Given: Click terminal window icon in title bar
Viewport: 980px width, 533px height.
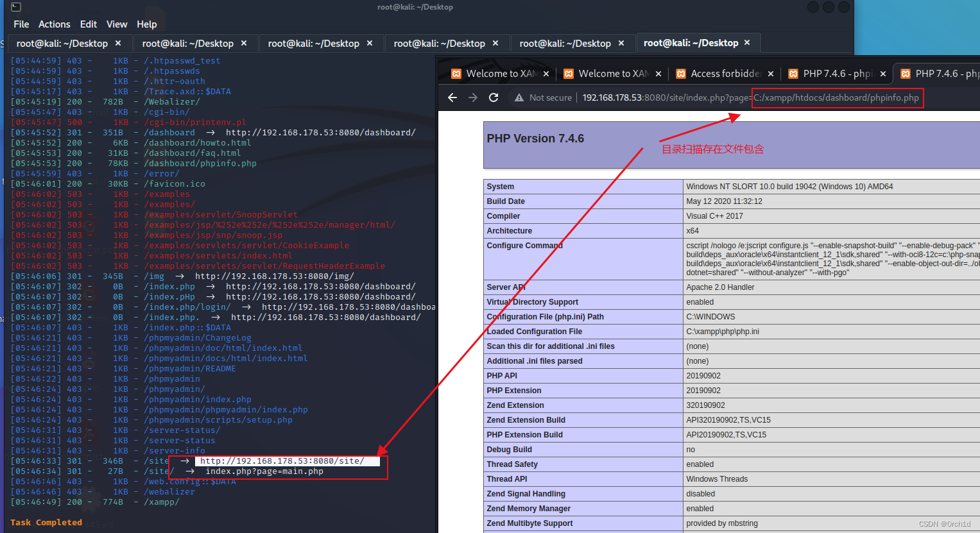Looking at the screenshot, I should tap(16, 7).
